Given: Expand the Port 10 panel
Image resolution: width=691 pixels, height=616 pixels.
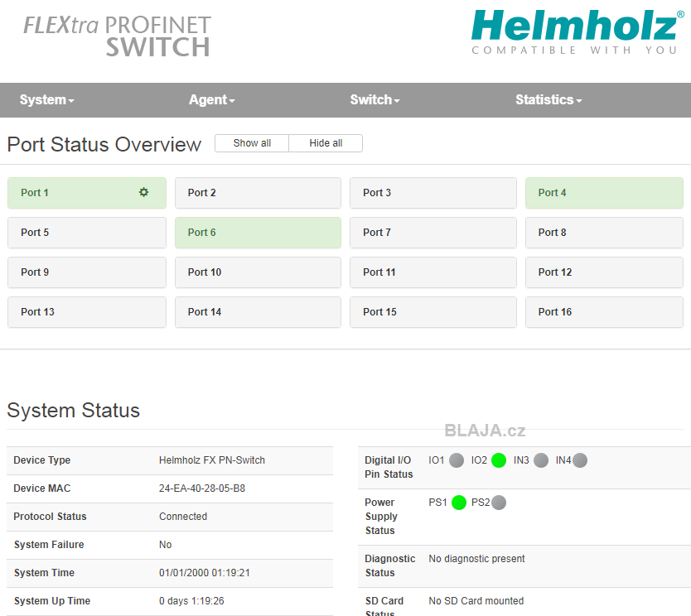Looking at the screenshot, I should click(258, 272).
